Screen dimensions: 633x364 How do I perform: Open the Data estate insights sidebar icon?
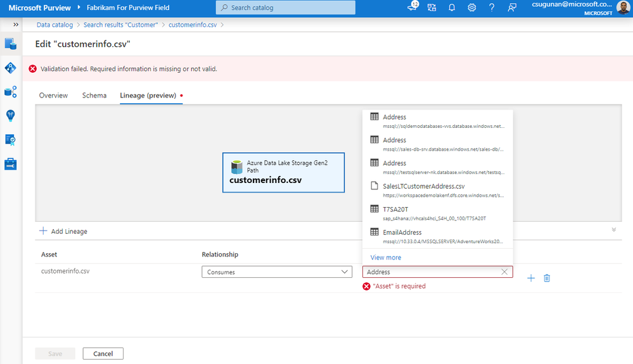coord(11,92)
